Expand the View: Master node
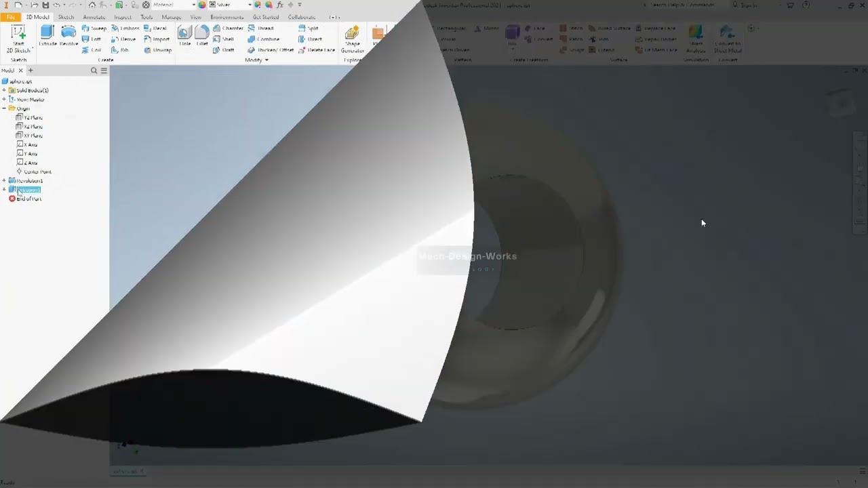The width and height of the screenshot is (868, 488). 4,99
